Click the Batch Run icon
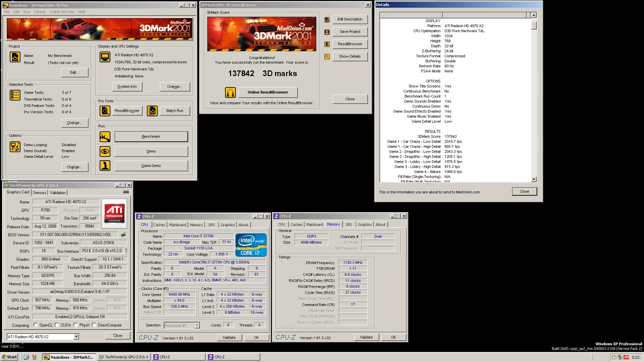Image resolution: width=644 pixels, height=362 pixels. [152, 111]
